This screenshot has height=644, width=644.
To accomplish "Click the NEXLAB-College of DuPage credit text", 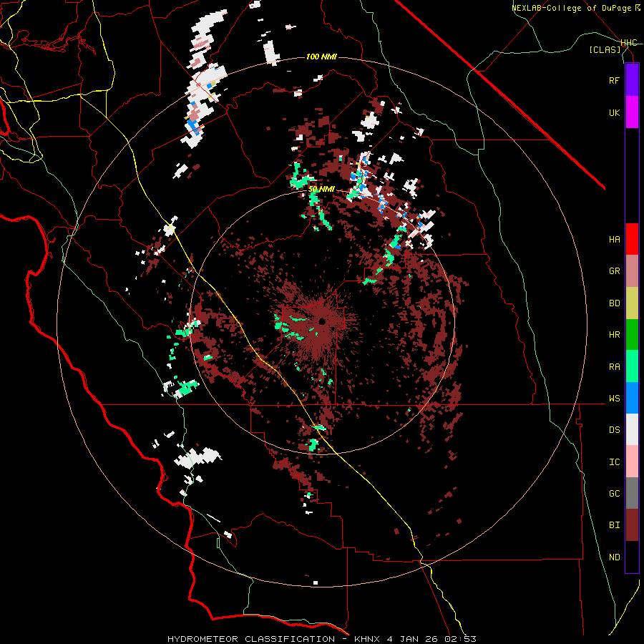I will pos(571,8).
